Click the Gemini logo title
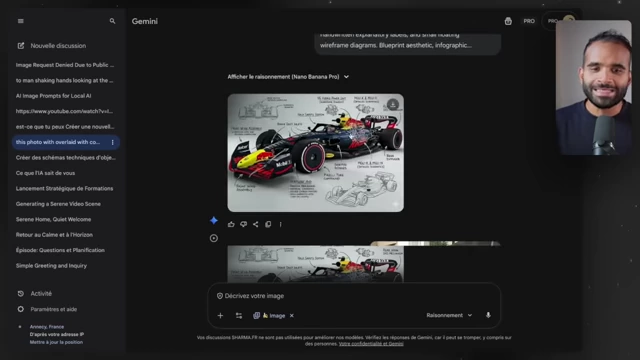 [144, 21]
